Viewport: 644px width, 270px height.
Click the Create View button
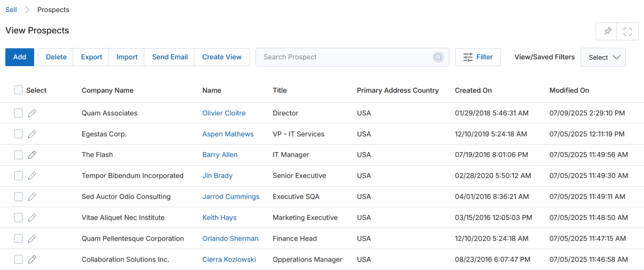point(222,57)
